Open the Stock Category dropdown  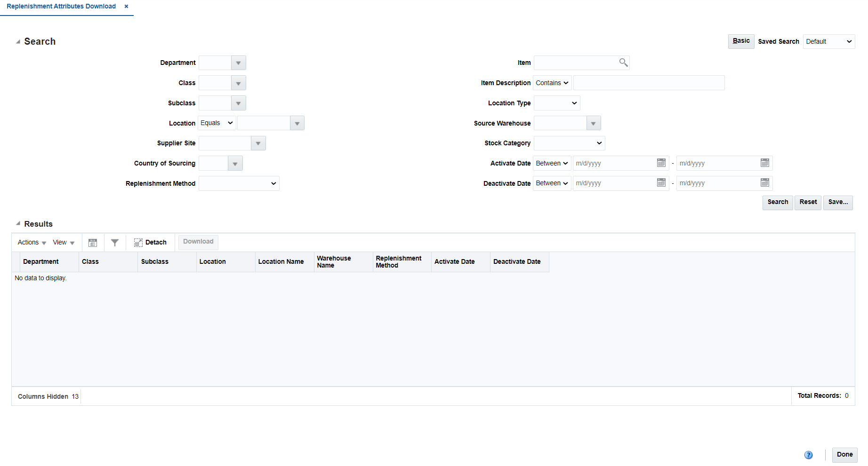pos(569,143)
